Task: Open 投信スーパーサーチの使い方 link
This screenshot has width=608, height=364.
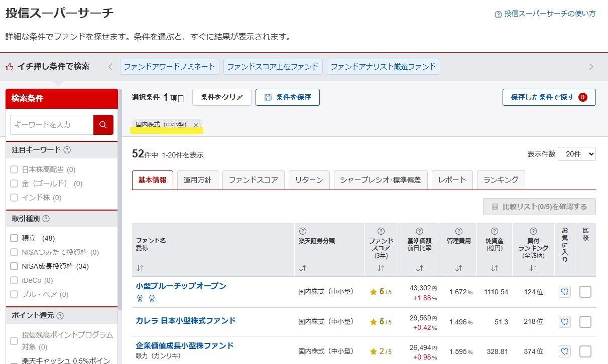Action: coord(550,14)
